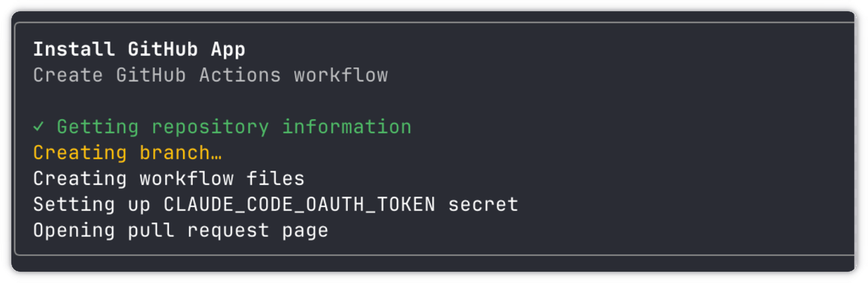Click the word "files" in the workflow step

(x=275, y=179)
